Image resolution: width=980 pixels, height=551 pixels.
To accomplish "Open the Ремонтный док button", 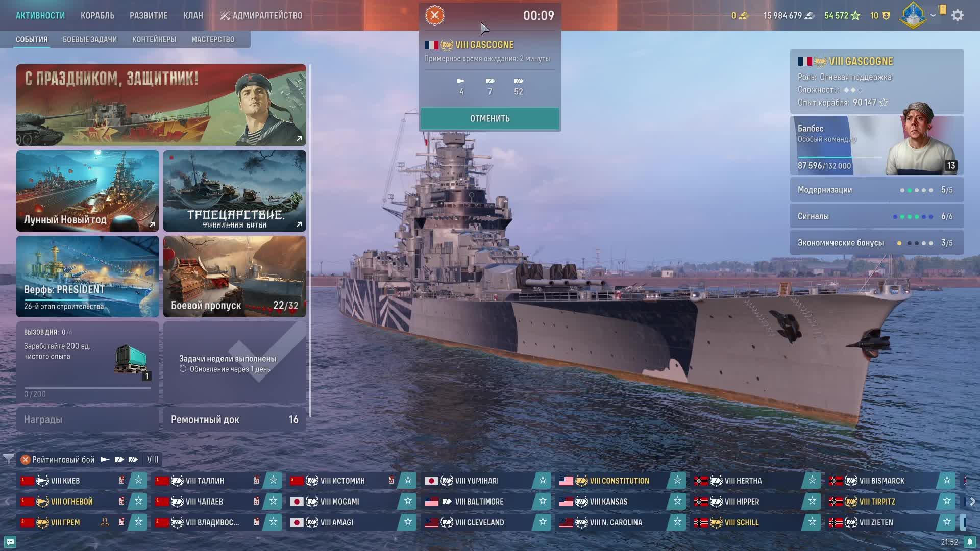I will pyautogui.click(x=235, y=419).
